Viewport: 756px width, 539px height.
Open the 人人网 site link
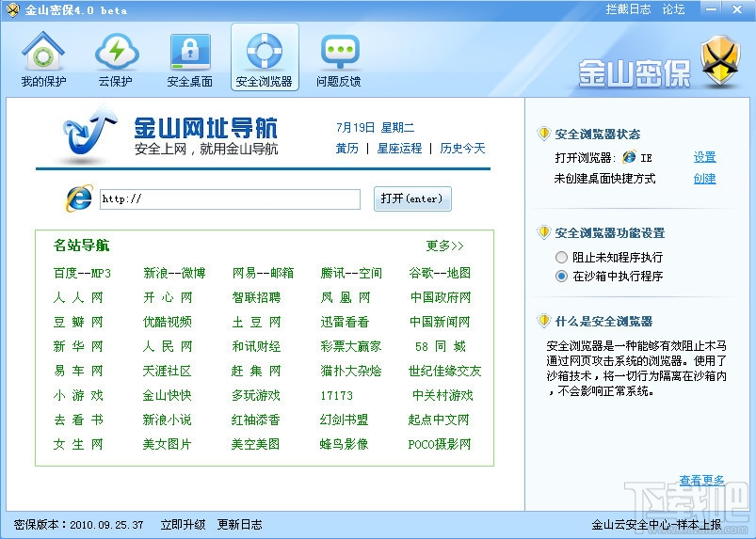click(78, 297)
